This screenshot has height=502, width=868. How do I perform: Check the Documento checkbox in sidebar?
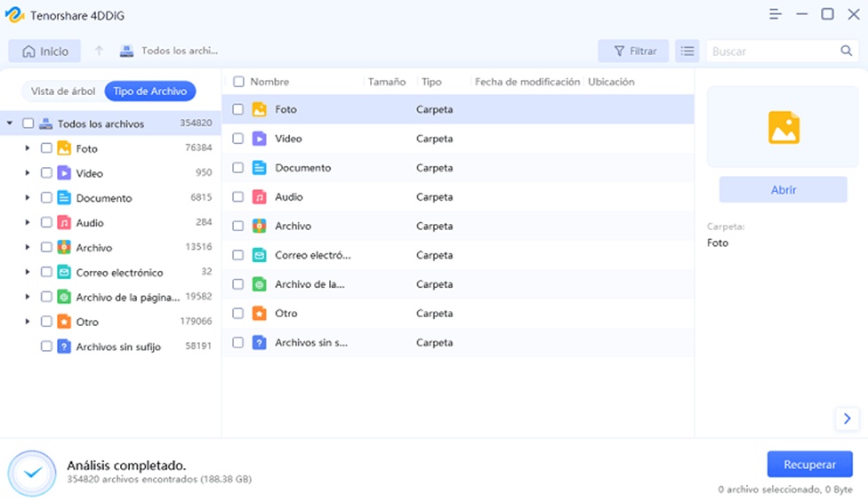(x=46, y=198)
